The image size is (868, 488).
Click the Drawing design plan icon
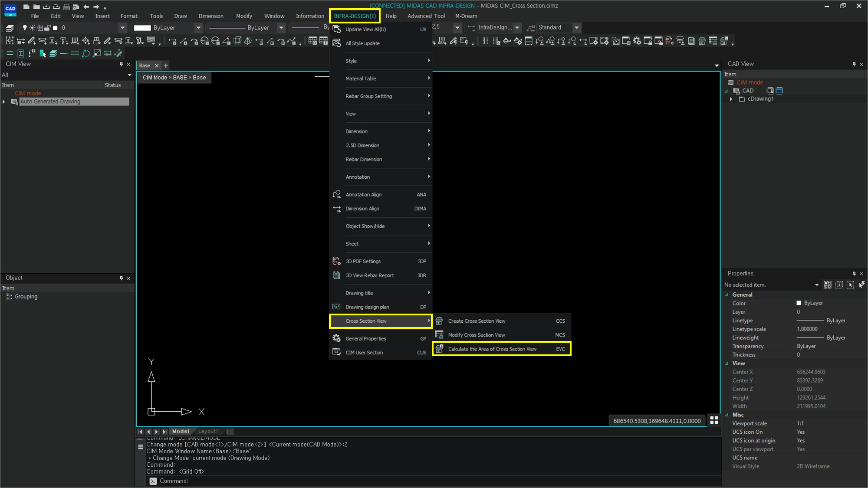point(336,307)
